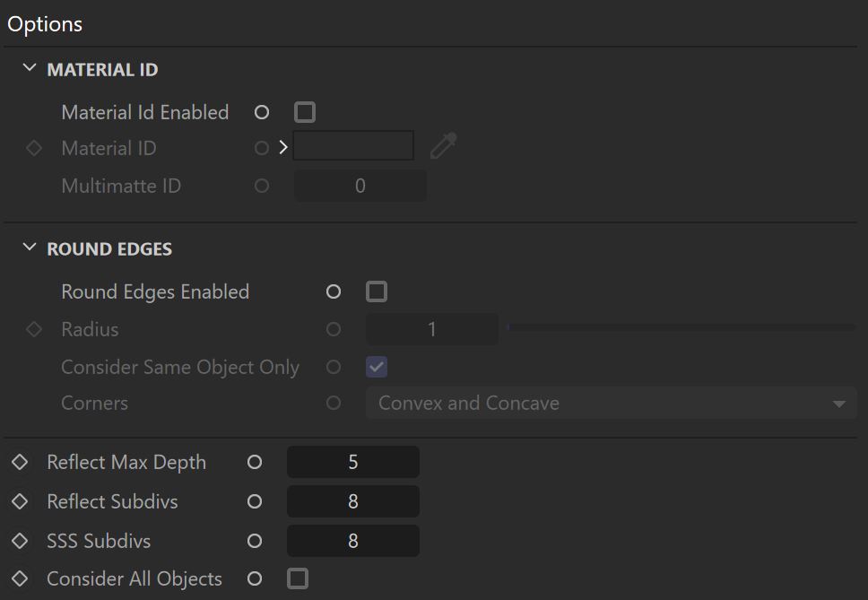Click the keyframe diamond next to SSS Subdivs

coord(20,541)
